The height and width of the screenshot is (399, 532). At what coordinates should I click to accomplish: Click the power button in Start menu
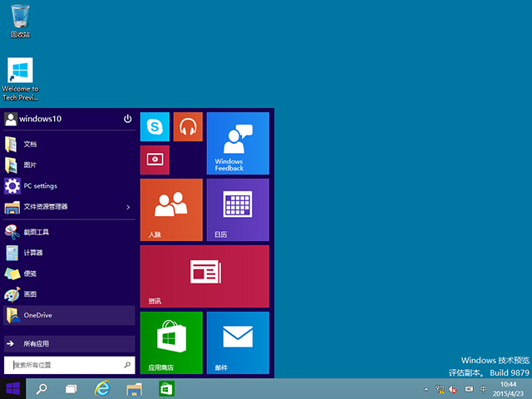(x=128, y=119)
